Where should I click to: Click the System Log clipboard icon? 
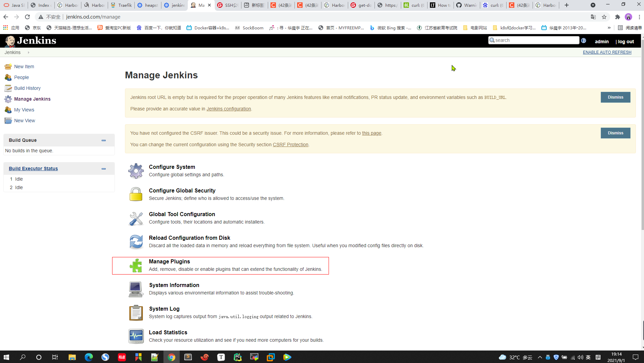pyautogui.click(x=136, y=313)
